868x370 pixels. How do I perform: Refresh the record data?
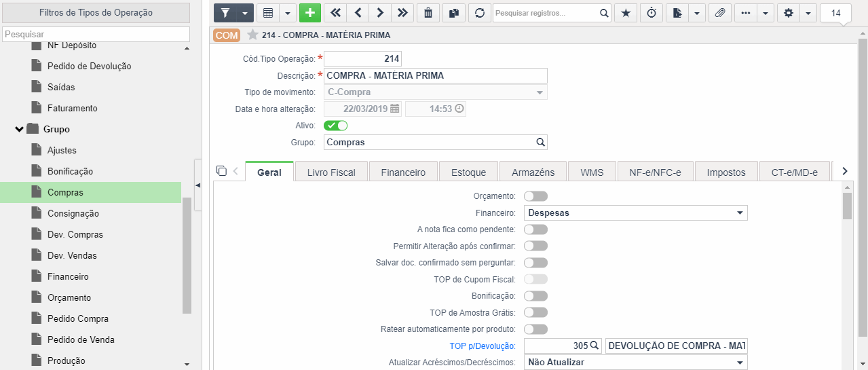coord(479,13)
